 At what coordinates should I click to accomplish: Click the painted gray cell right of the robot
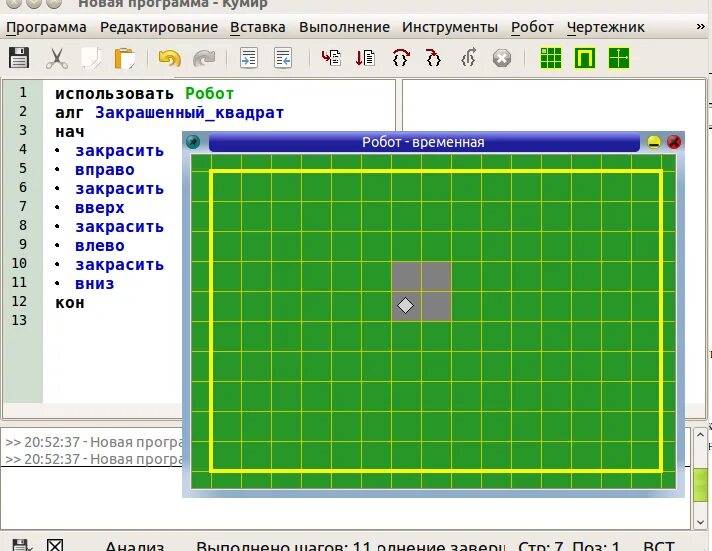(x=436, y=306)
